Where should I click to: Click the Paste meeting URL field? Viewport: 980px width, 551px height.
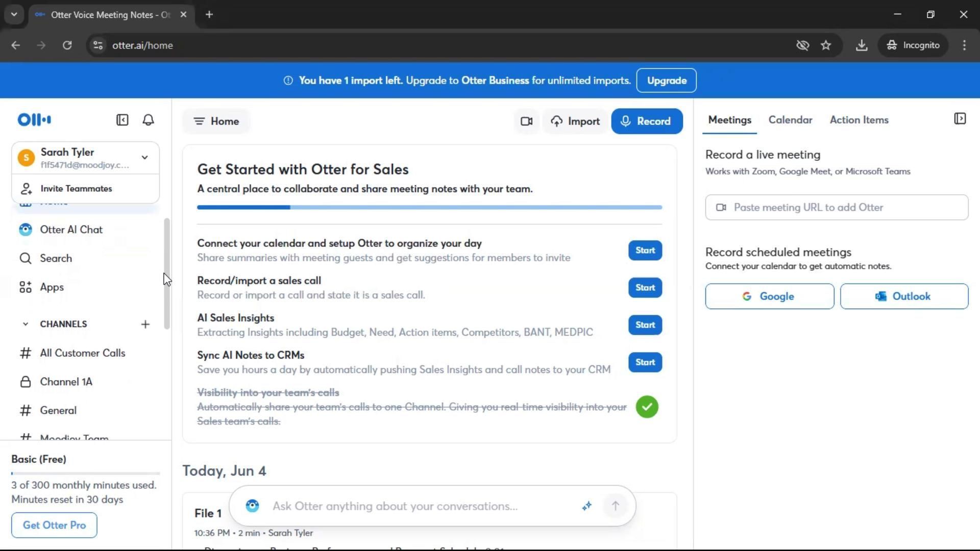point(836,208)
